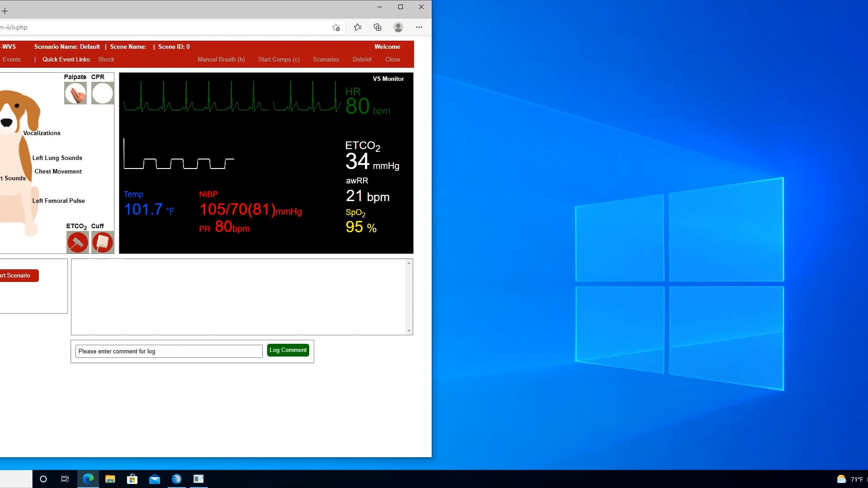Toggle the blood pressure Cuff icon
This screenshot has width=868, height=488.
pyautogui.click(x=103, y=243)
